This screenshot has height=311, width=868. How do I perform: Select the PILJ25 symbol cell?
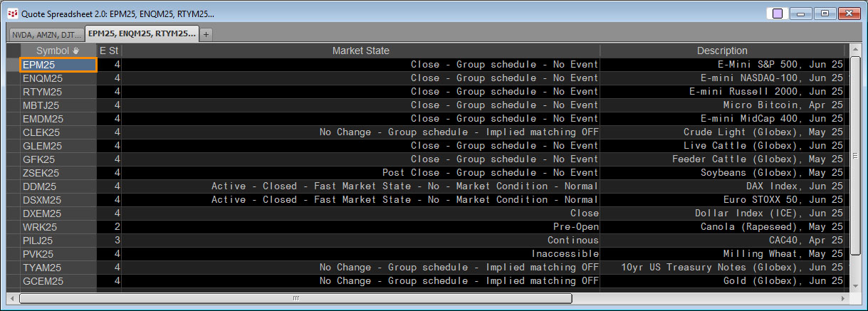[58, 241]
